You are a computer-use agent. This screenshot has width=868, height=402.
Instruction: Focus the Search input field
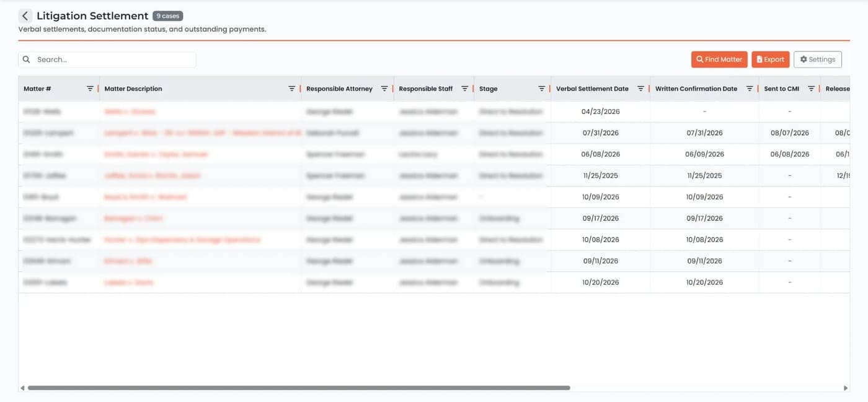tap(107, 59)
